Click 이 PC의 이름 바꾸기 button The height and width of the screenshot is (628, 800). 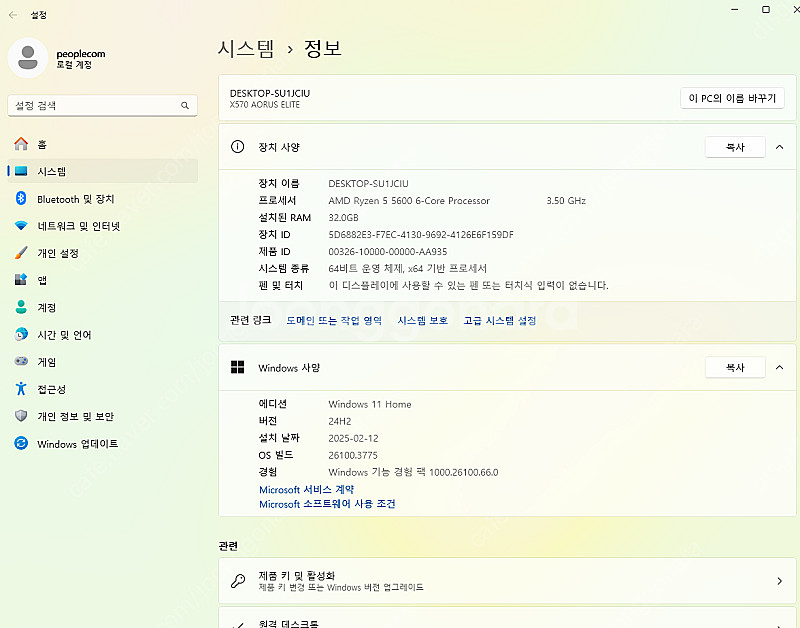coord(732,98)
